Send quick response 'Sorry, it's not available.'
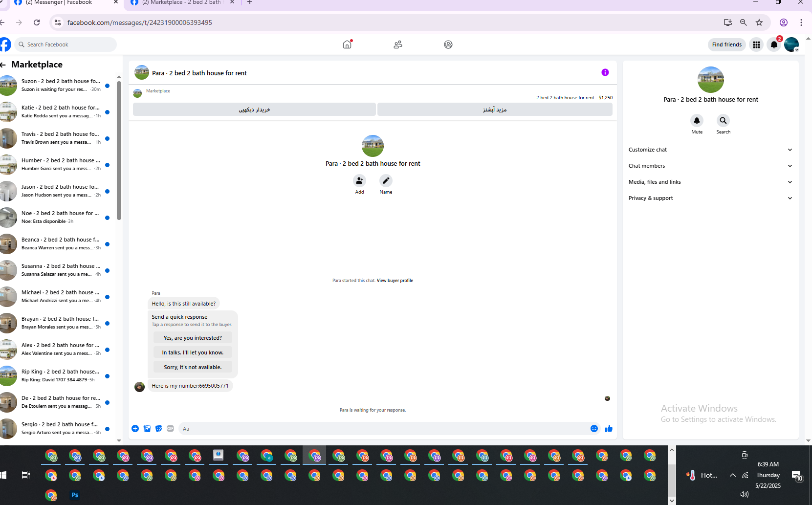 tap(193, 367)
